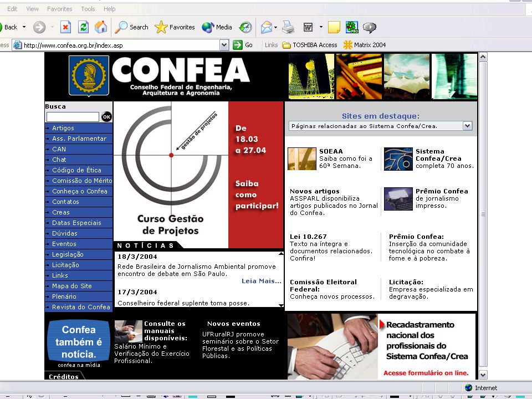The image size is (532, 399).
Task: Open the Messenger speech bubble icon
Action: pos(370,27)
